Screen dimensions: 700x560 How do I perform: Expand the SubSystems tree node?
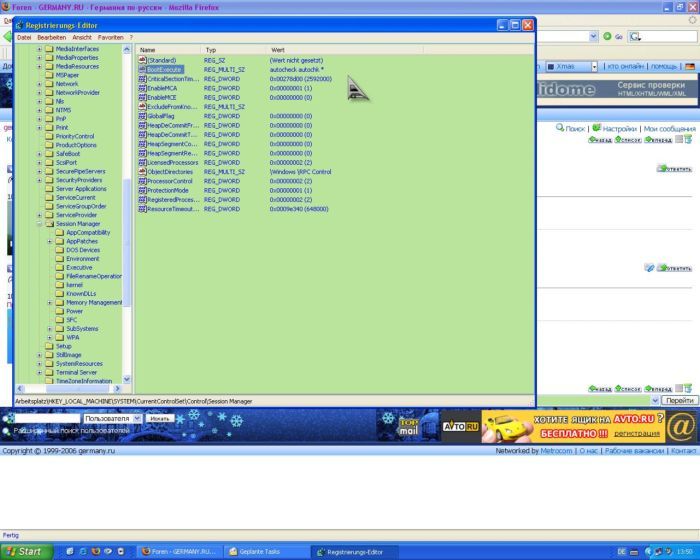[50, 328]
